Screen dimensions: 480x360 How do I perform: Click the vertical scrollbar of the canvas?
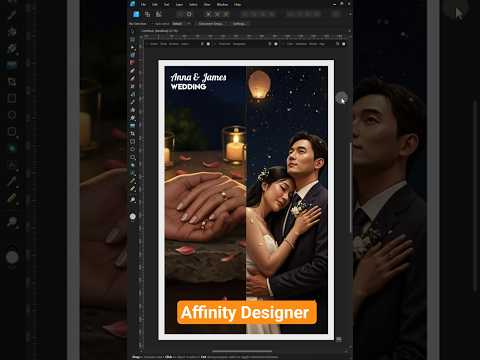[x=350, y=188]
